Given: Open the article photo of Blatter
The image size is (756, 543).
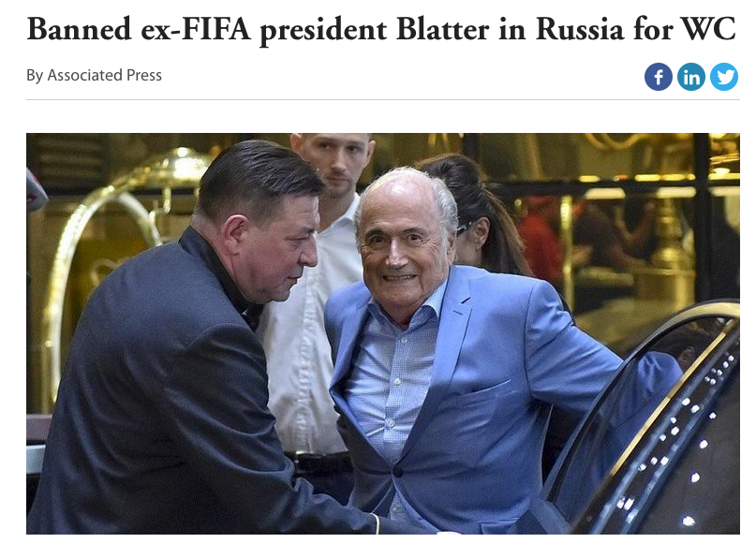Looking at the screenshot, I should [x=383, y=333].
